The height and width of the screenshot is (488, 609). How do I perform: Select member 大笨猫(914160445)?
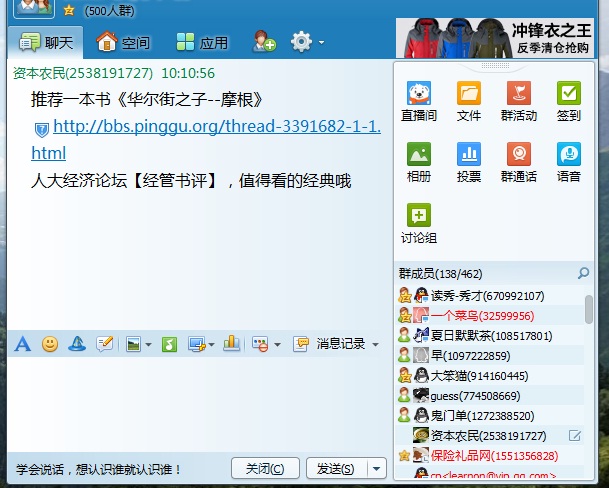(x=490, y=376)
